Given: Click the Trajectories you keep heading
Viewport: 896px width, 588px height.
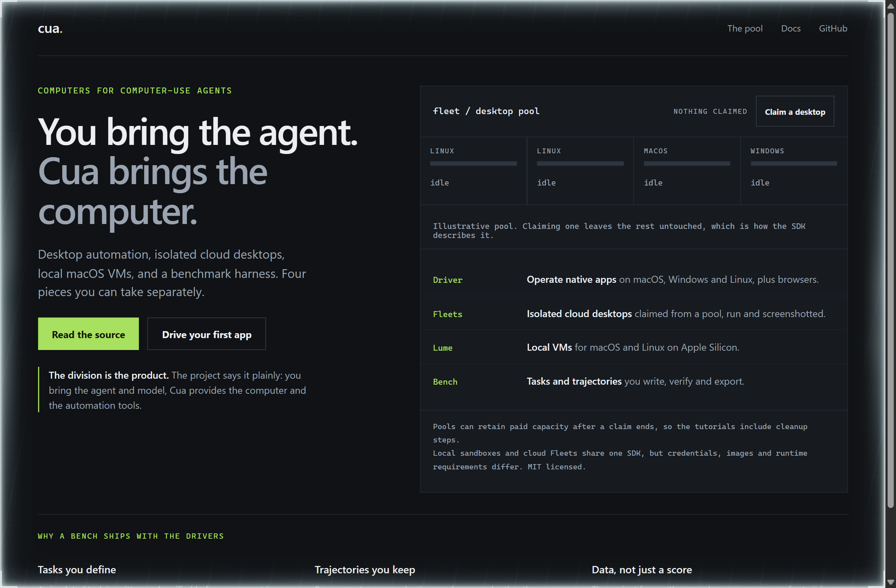Looking at the screenshot, I should coord(365,569).
